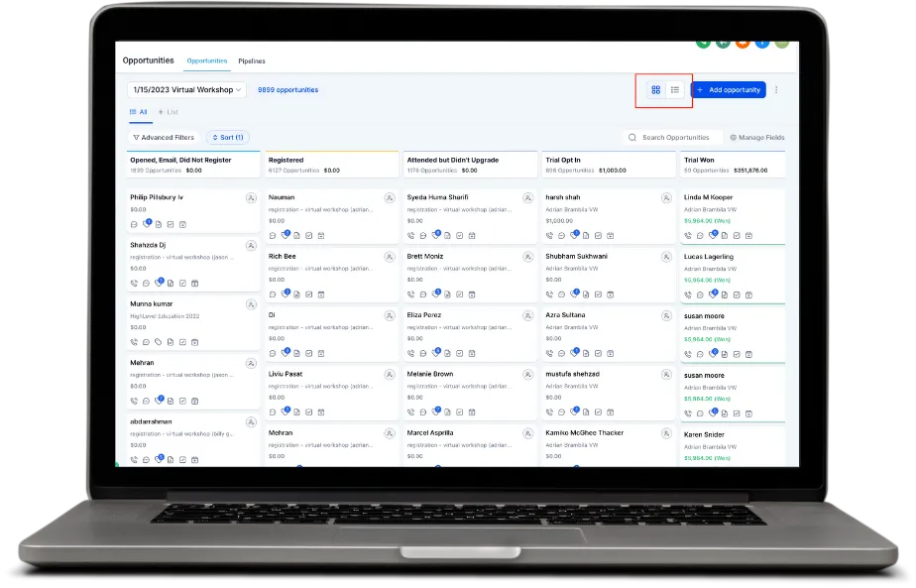916x588 pixels.
Task: Open the tasks icon on Rich Bee card
Action: pyautogui.click(x=309, y=295)
